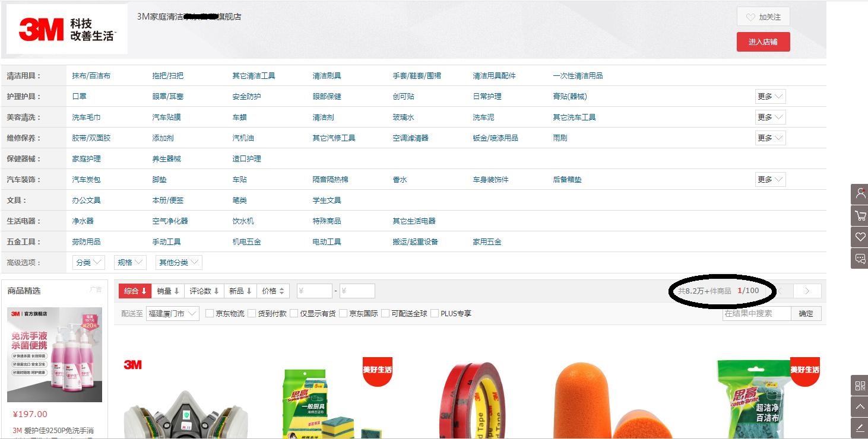Open the account icon in the right sidebar

click(859, 194)
